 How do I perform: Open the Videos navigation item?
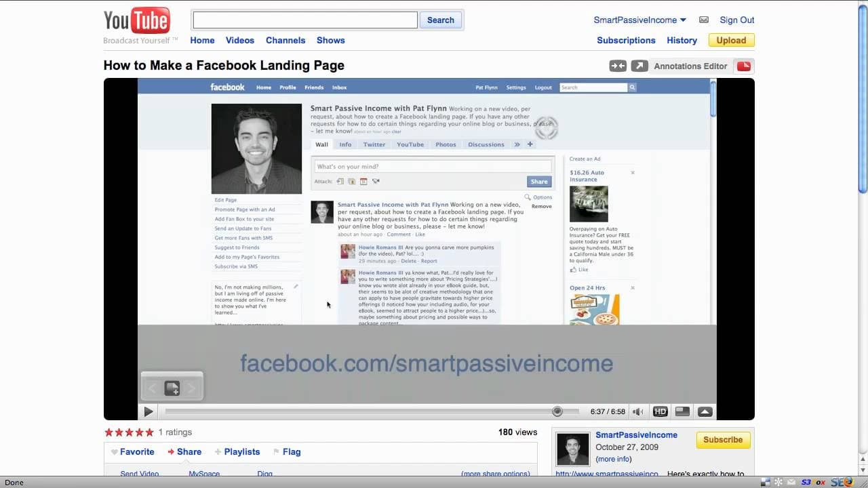[240, 40]
